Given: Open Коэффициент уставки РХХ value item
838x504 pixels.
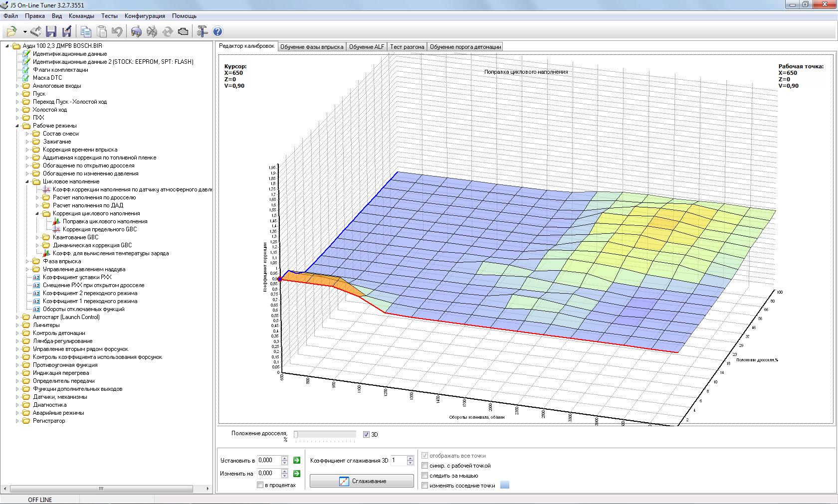Looking at the screenshot, I should (x=77, y=277).
